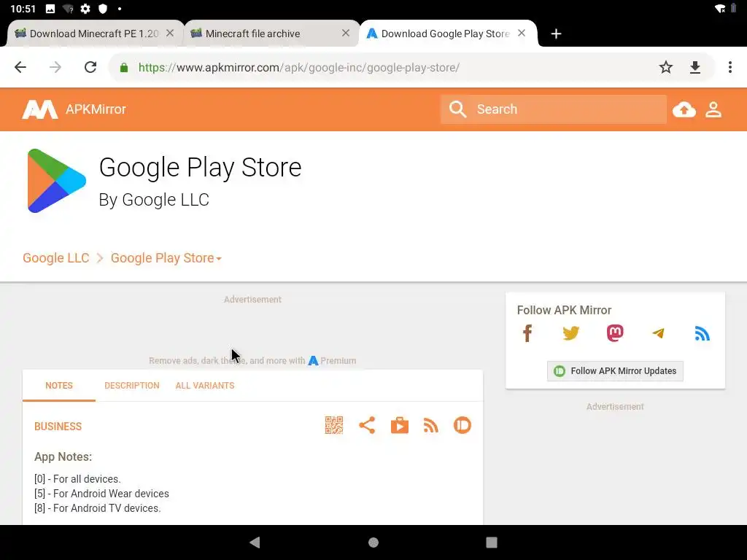This screenshot has height=560, width=747.
Task: Reload the current page
Action: point(90,67)
